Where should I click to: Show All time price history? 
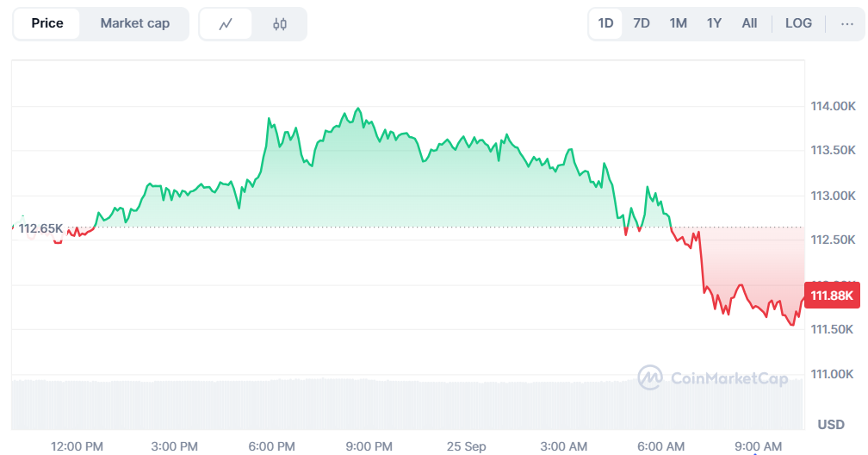pyautogui.click(x=750, y=23)
